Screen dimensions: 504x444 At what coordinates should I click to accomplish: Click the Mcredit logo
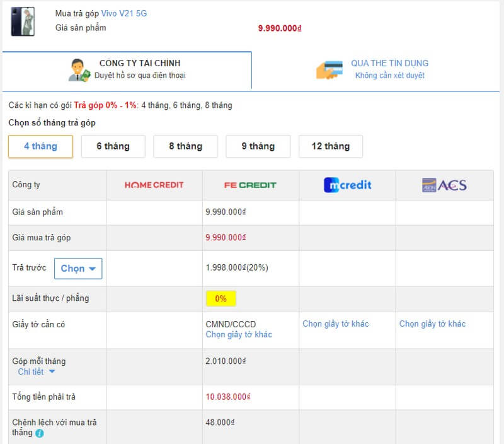click(348, 185)
